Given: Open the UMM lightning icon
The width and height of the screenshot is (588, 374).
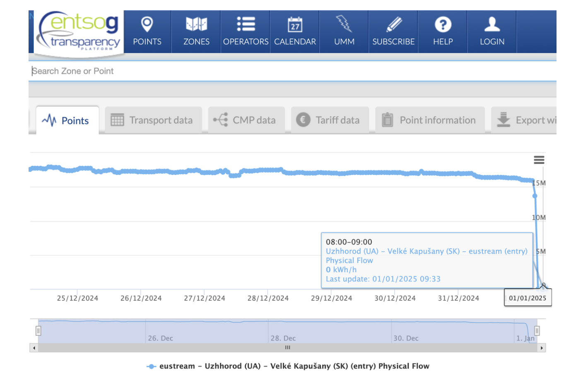Looking at the screenshot, I should click(344, 24).
